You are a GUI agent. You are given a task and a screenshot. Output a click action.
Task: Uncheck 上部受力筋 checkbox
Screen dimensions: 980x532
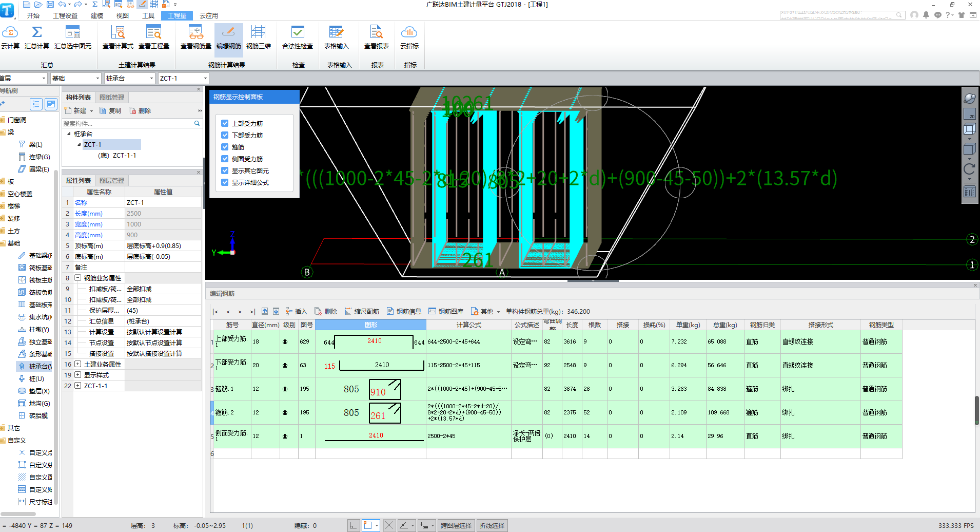click(225, 123)
